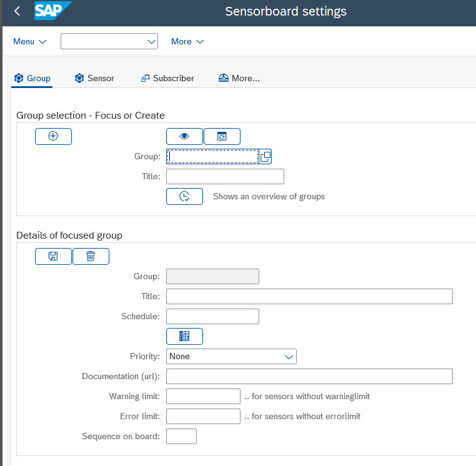Open the transaction command field dropdown
This screenshot has width=476, height=466.
click(151, 41)
